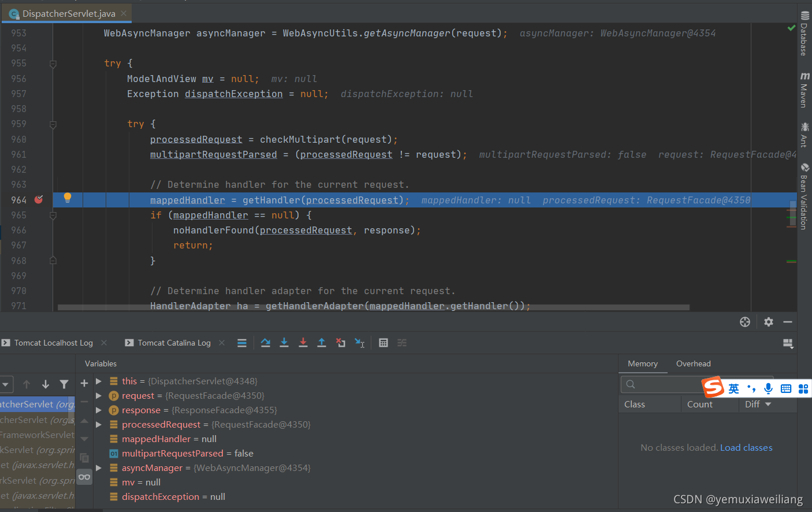Screen dimensions: 812x512
Task: Select the FrameworkServlet stack frame
Action: click(x=38, y=435)
